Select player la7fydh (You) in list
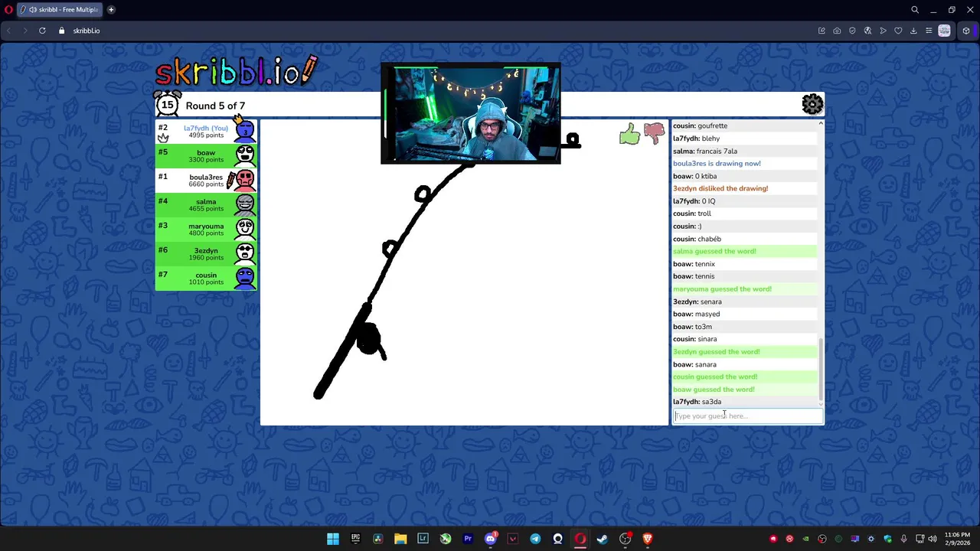This screenshot has height=551, width=980. click(x=206, y=132)
